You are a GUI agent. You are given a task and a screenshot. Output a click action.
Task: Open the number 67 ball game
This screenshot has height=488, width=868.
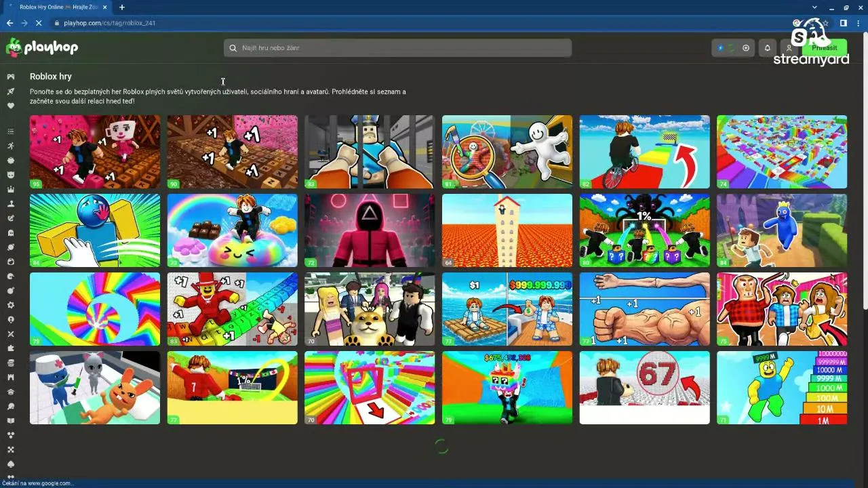point(644,388)
